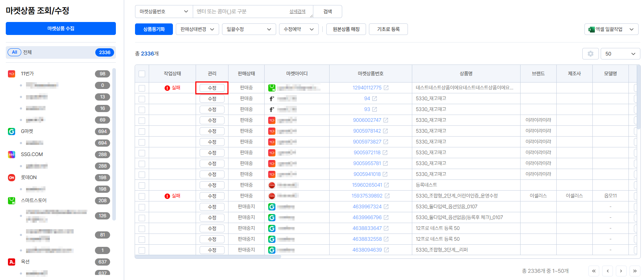Go to the last page arrow
The image size is (644, 280).
634,271
